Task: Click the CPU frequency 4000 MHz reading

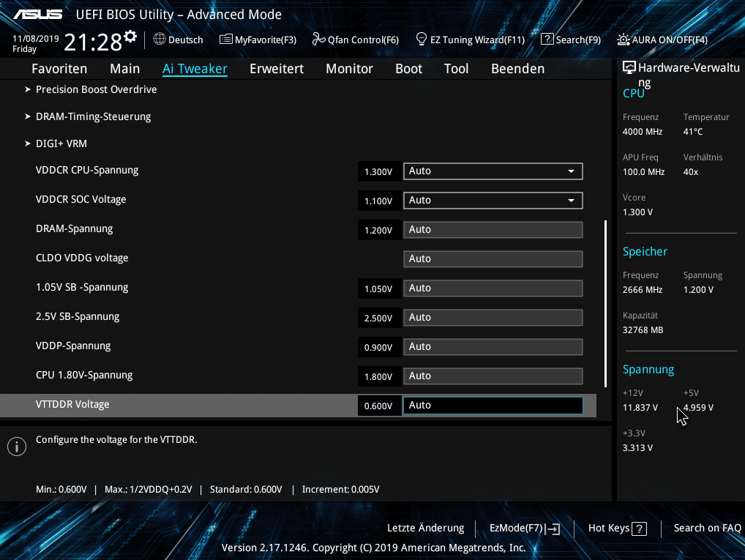Action: pyautogui.click(x=643, y=132)
